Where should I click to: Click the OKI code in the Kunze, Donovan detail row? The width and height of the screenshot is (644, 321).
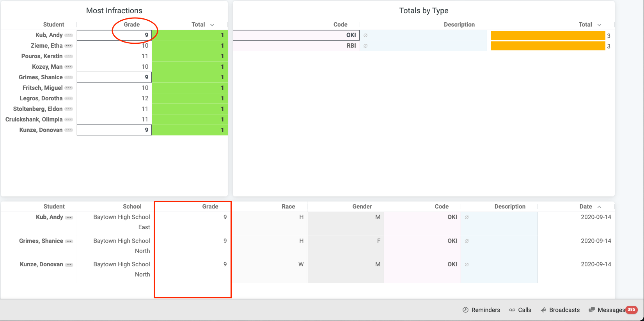point(452,264)
